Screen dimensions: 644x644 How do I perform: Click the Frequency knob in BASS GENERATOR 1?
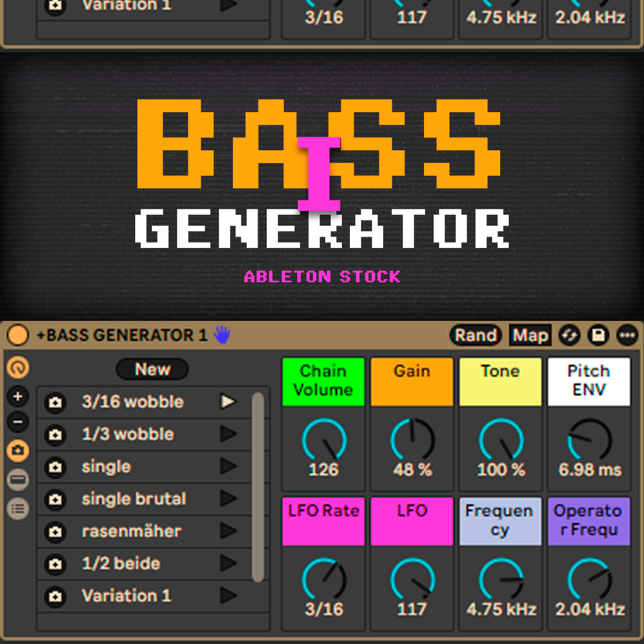coord(501,580)
